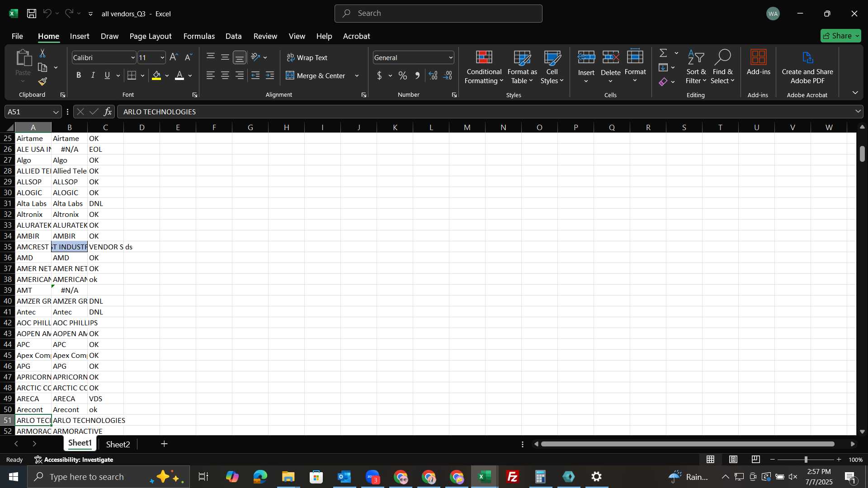Image resolution: width=868 pixels, height=488 pixels.
Task: Expand Format as Table menu
Action: (522, 67)
